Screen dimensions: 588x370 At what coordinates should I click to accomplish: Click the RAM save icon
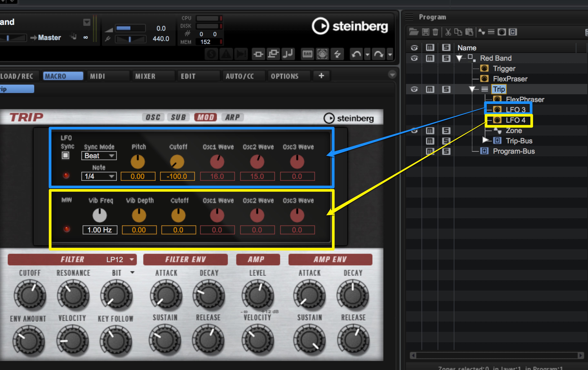click(x=307, y=54)
